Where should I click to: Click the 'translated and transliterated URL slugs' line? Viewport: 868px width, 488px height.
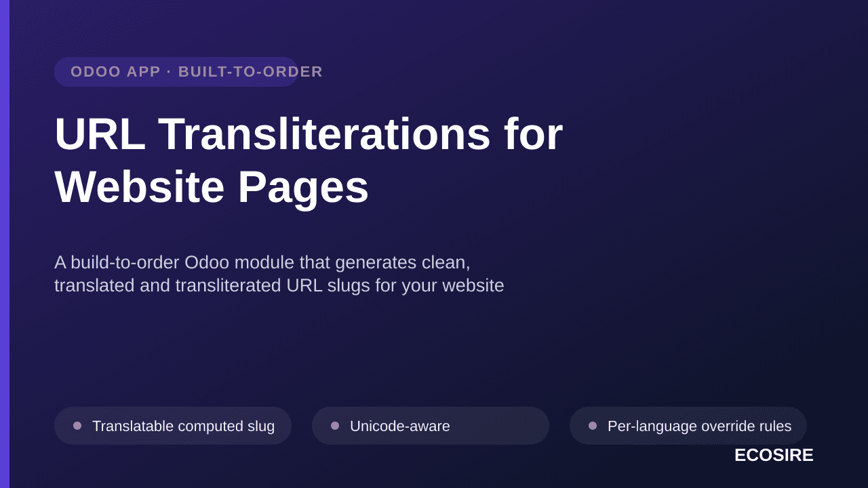click(x=279, y=285)
